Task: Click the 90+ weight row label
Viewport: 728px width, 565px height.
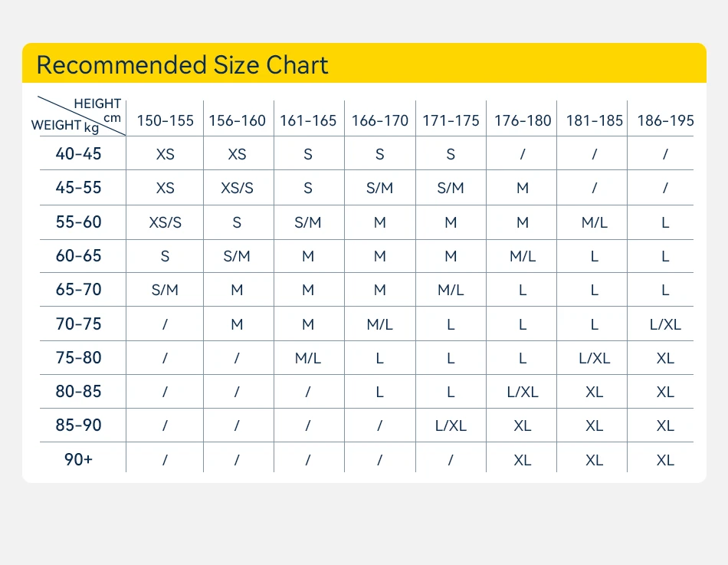Action: (78, 460)
